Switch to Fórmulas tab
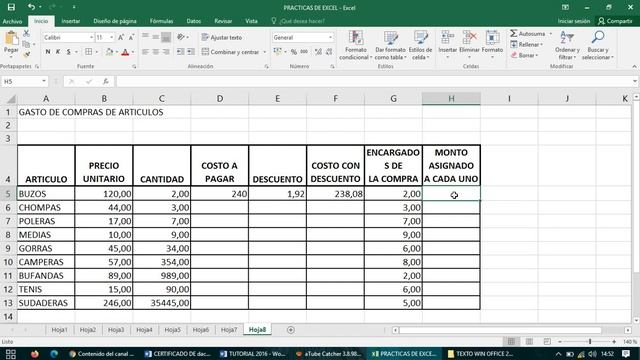 click(x=161, y=21)
